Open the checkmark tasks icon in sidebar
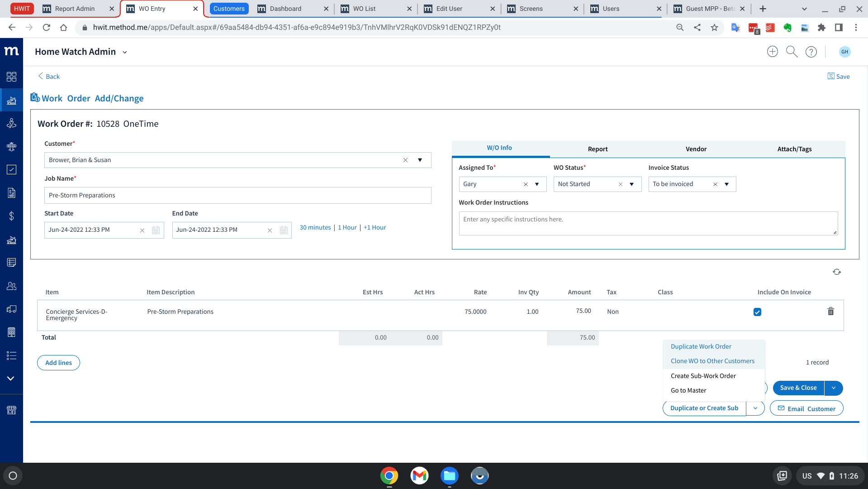The height and width of the screenshot is (489, 868). click(x=11, y=169)
